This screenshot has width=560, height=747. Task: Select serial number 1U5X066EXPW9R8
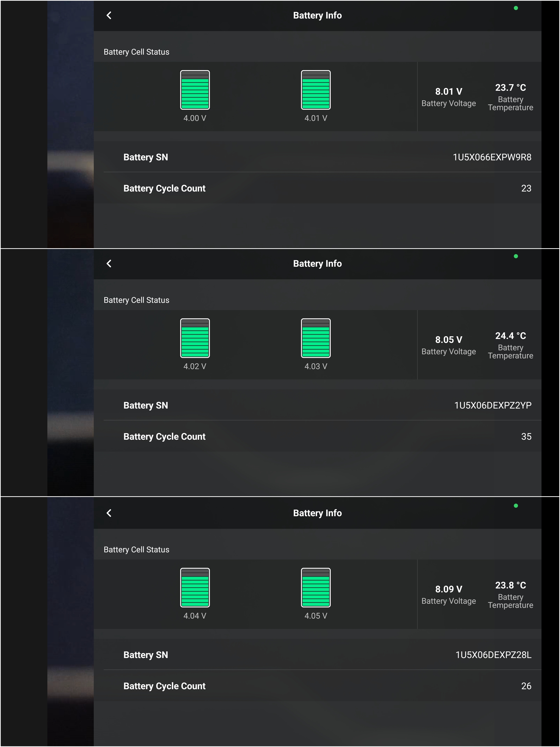coord(492,157)
